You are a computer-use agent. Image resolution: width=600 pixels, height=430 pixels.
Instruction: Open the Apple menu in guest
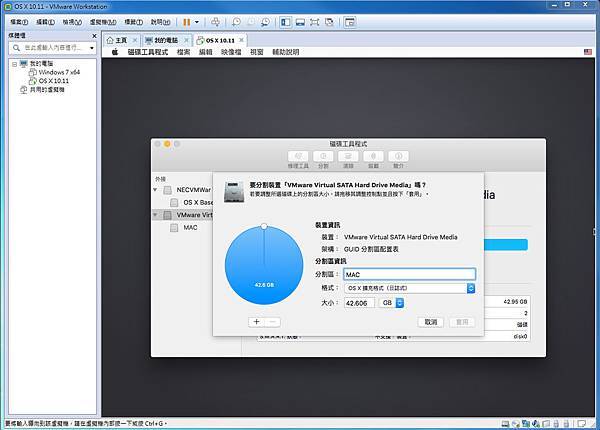click(115, 52)
